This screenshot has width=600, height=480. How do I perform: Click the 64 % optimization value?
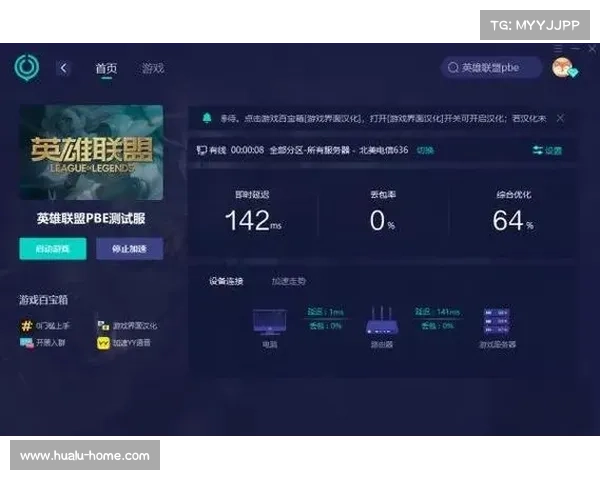coord(513,220)
